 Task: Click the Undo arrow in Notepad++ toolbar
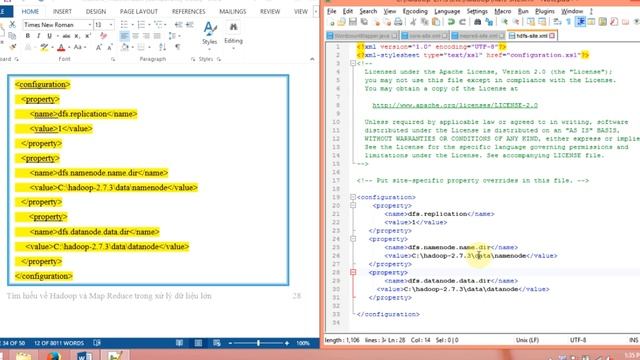coord(451,22)
